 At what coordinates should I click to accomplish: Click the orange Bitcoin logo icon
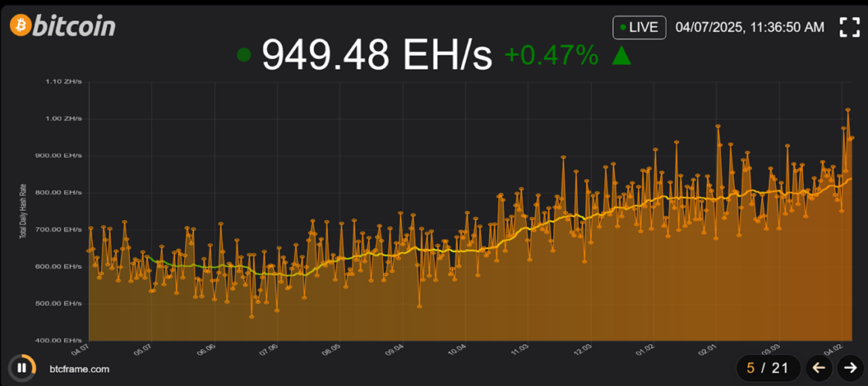click(x=19, y=25)
